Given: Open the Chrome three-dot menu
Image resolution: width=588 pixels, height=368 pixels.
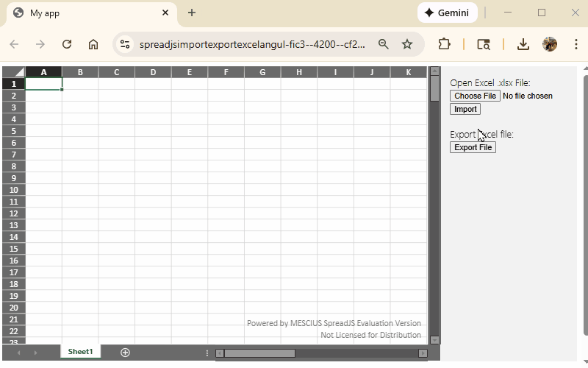Looking at the screenshot, I should point(574,44).
